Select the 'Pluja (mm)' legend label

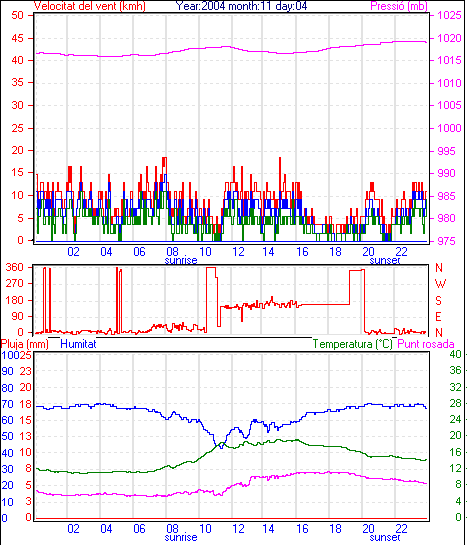(x=25, y=344)
